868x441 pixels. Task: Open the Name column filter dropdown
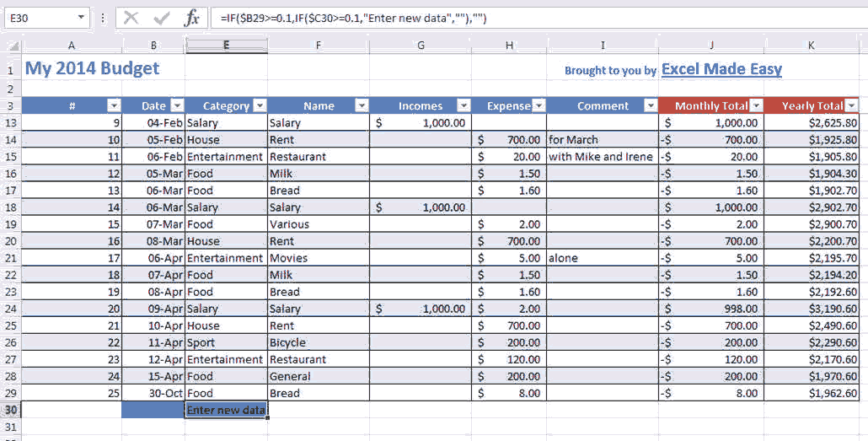coord(362,105)
